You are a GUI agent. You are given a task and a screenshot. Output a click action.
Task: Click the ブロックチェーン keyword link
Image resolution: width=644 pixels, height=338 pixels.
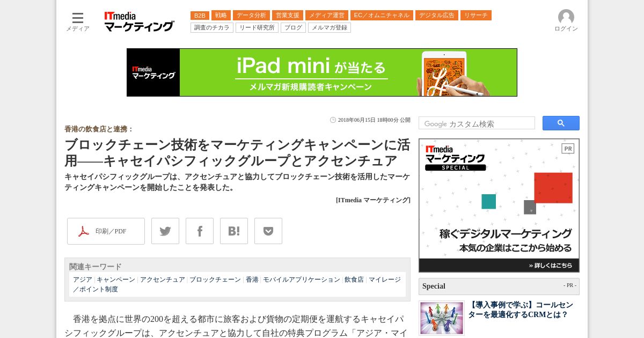point(215,280)
